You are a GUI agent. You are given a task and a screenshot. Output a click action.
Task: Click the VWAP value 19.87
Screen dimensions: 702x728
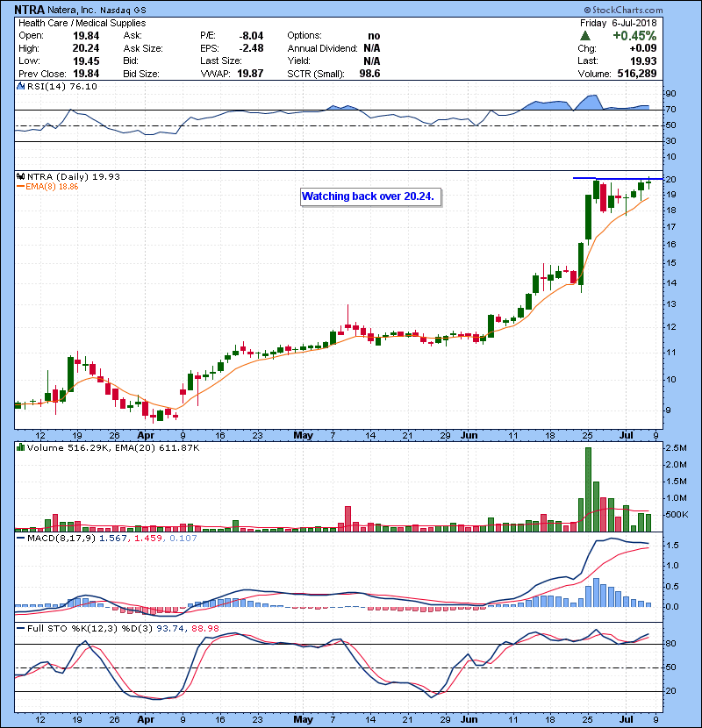(x=250, y=74)
